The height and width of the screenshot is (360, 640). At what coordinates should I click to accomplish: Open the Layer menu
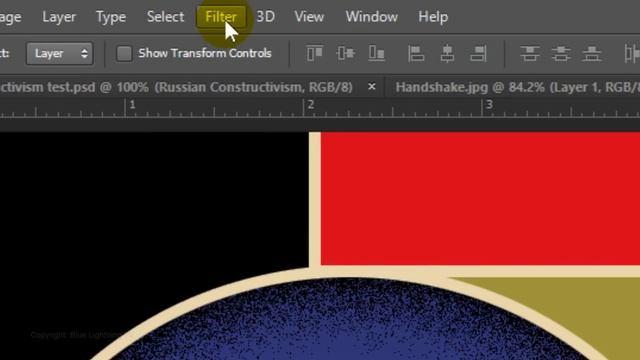coord(59,17)
